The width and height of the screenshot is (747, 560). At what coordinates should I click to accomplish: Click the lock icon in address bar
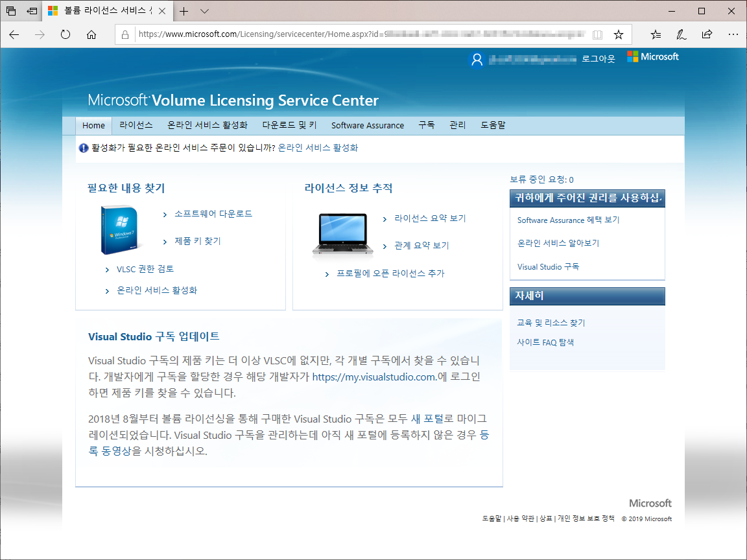coord(125,34)
